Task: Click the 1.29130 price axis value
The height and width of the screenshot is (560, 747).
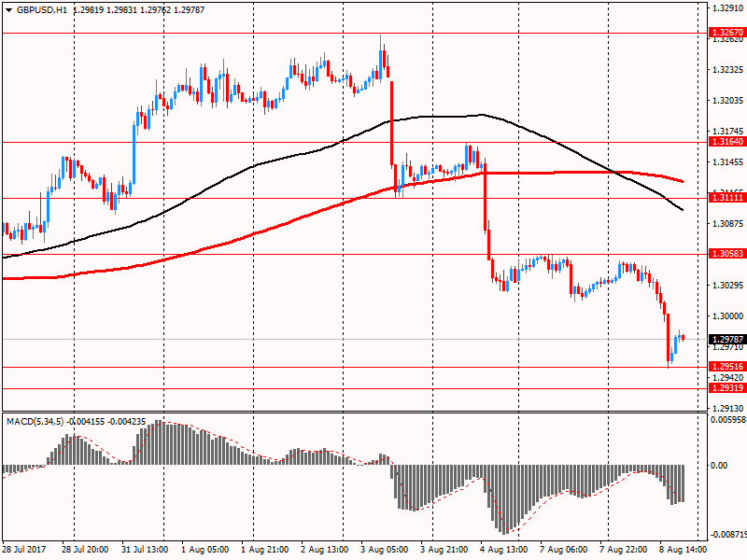Action: [727, 408]
